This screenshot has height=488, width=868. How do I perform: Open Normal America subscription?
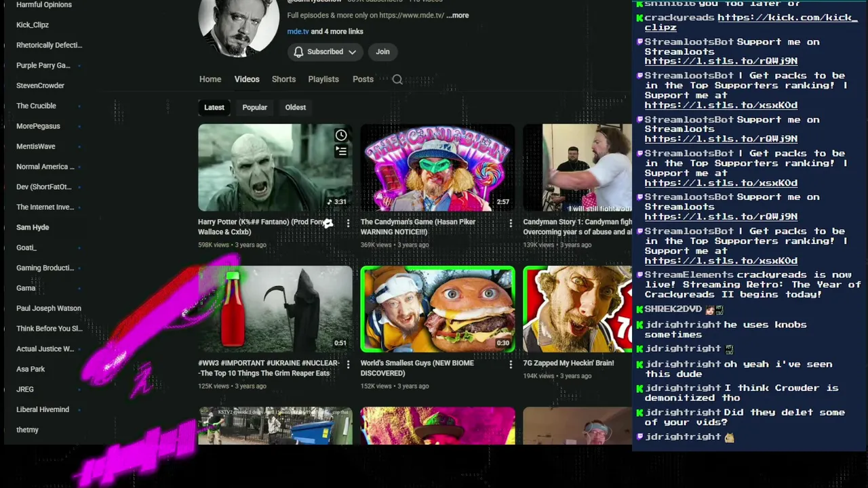click(45, 167)
